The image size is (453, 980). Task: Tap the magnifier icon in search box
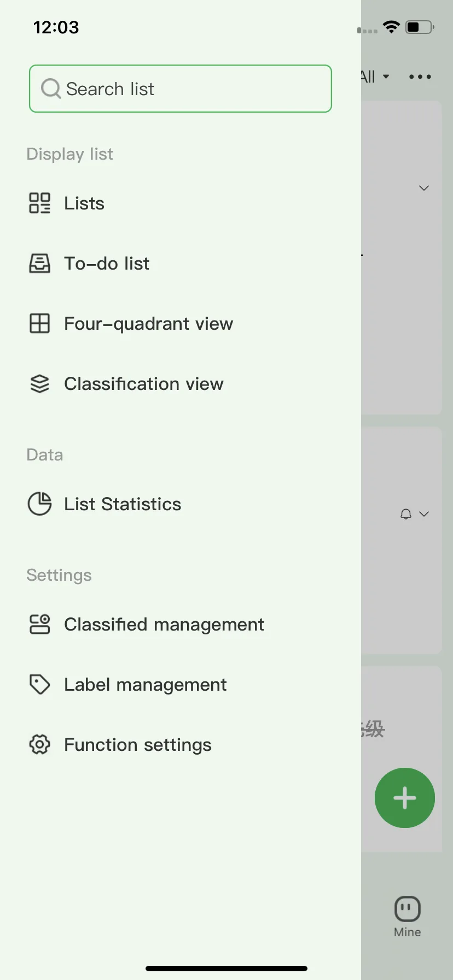pos(51,89)
